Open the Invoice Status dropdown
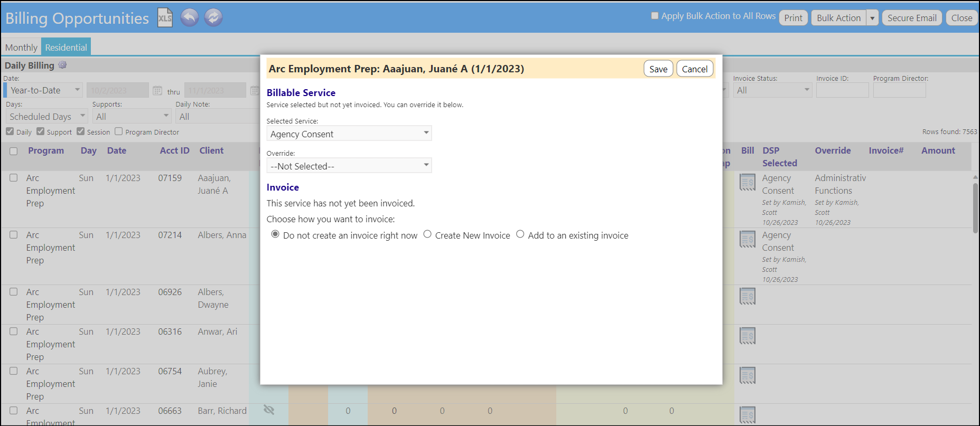Viewport: 980px width, 426px height. [772, 90]
